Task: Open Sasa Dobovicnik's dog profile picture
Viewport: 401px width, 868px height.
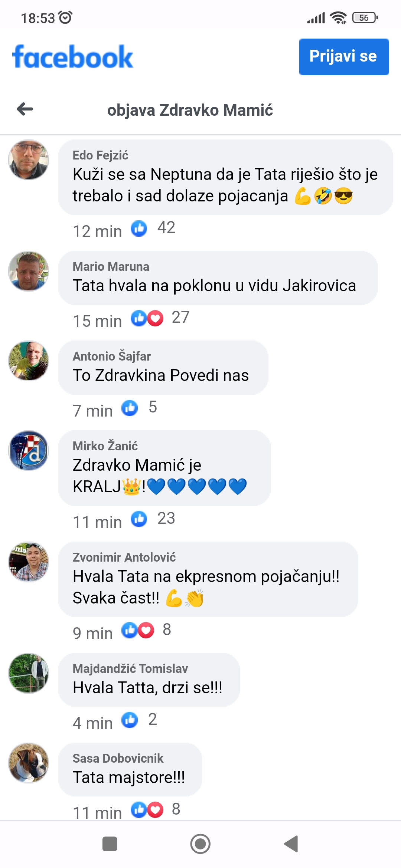Action: pos(29,763)
